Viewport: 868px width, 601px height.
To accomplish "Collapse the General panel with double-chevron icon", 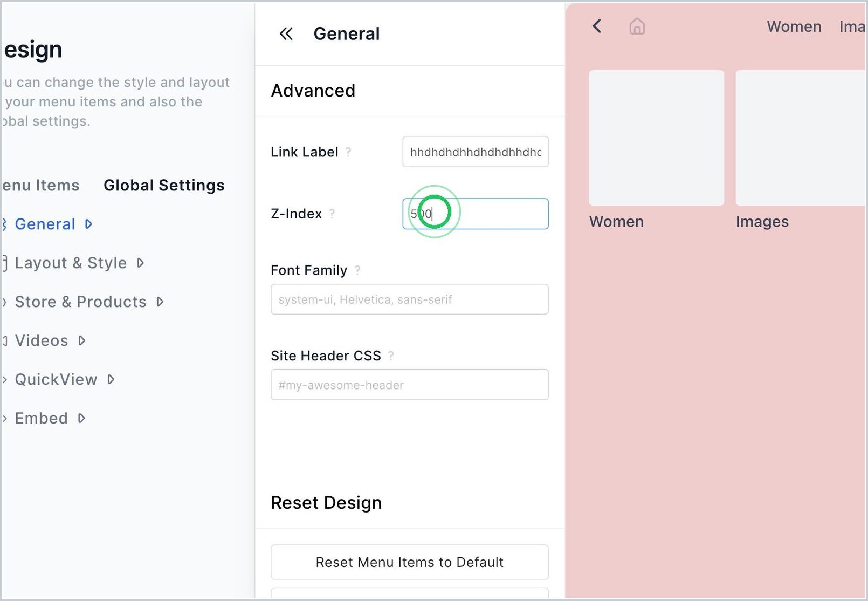I will coord(286,34).
